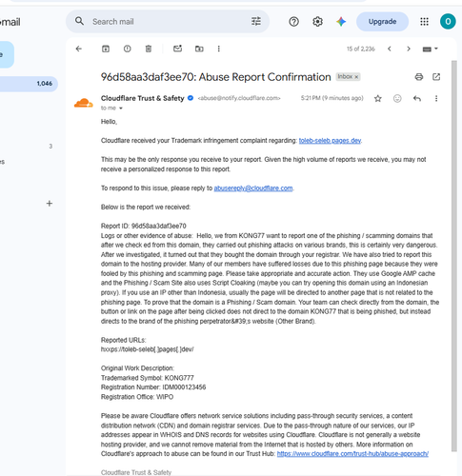Click 'Trademarked Symbol: KONG777' line
The image size is (462, 476).
point(148,378)
